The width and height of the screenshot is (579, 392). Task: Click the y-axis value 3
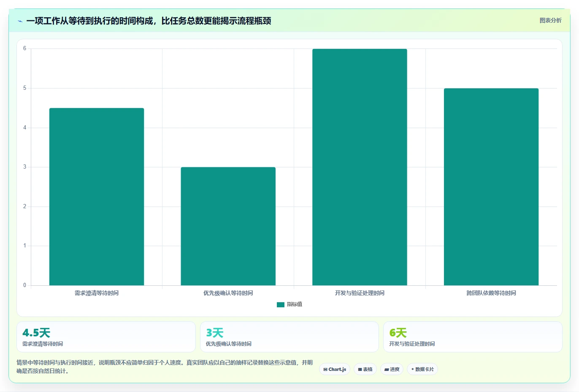24,167
